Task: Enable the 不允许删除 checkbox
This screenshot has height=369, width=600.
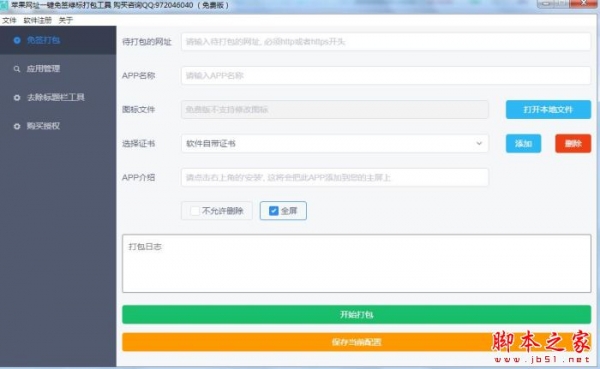Action: coord(195,211)
